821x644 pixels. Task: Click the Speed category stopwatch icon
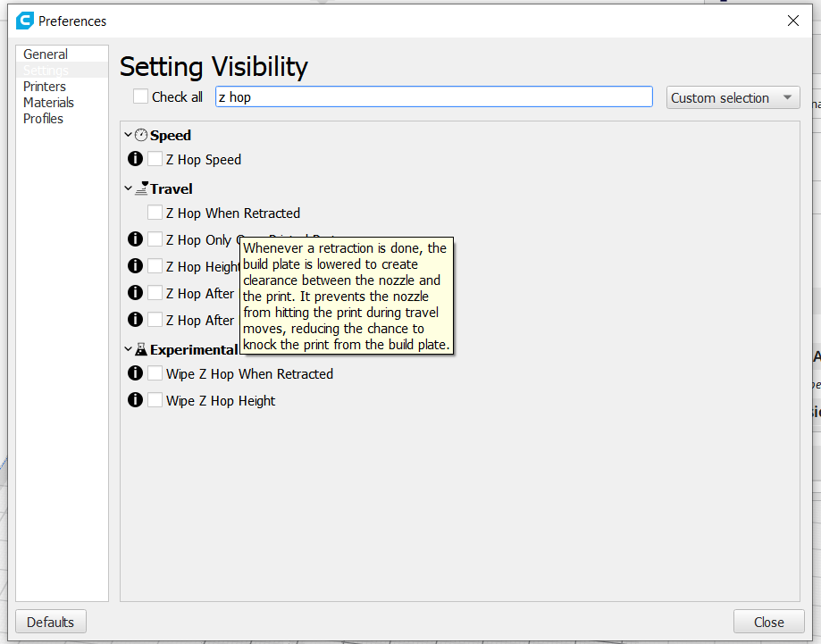click(x=141, y=136)
